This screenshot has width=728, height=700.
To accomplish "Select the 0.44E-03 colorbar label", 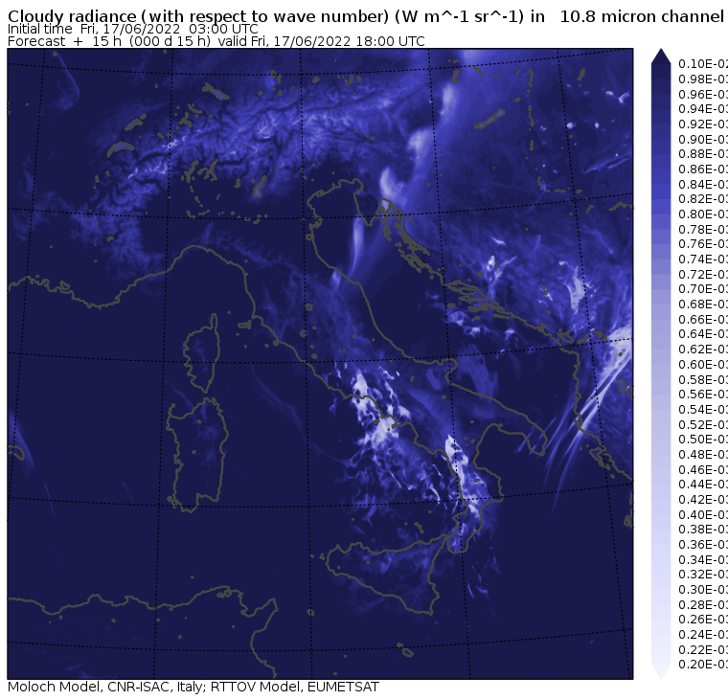I will click(703, 485).
